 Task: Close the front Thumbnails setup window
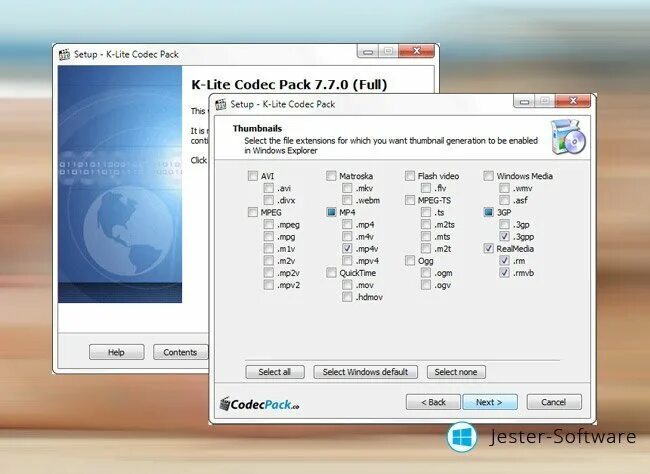tap(573, 101)
